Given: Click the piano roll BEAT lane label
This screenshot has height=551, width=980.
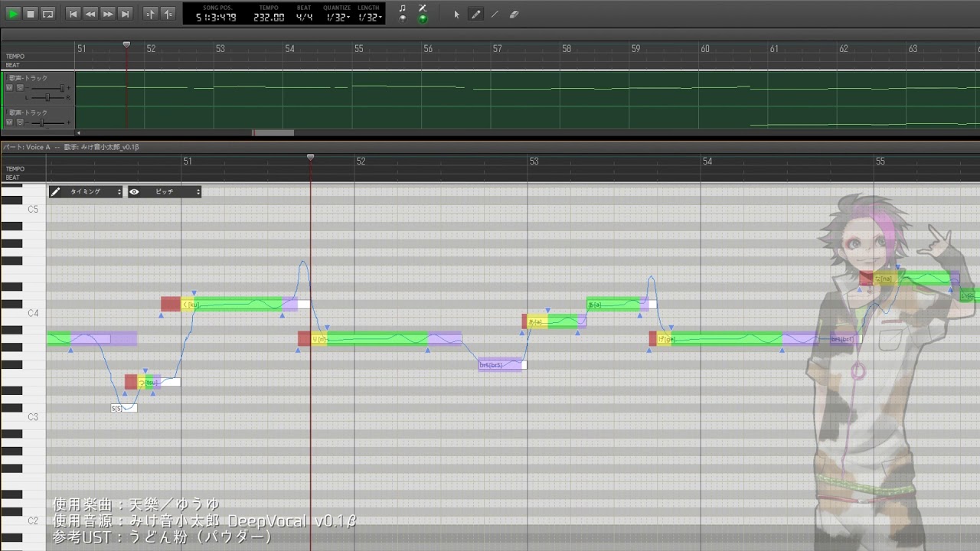Looking at the screenshot, I should [x=13, y=178].
